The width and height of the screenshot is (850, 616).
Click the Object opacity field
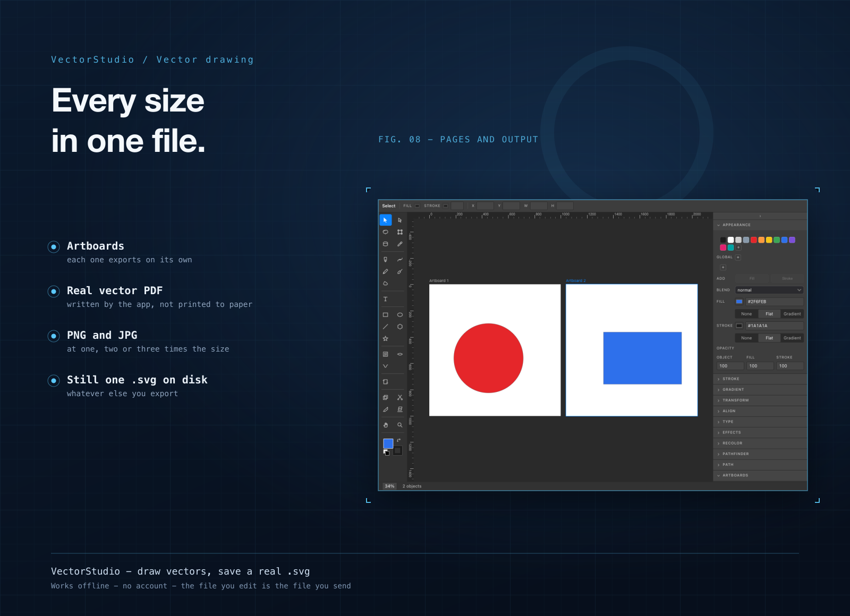730,366
